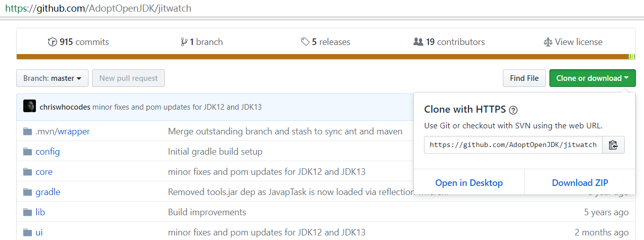Open the core folder
644x240 pixels.
click(44, 172)
